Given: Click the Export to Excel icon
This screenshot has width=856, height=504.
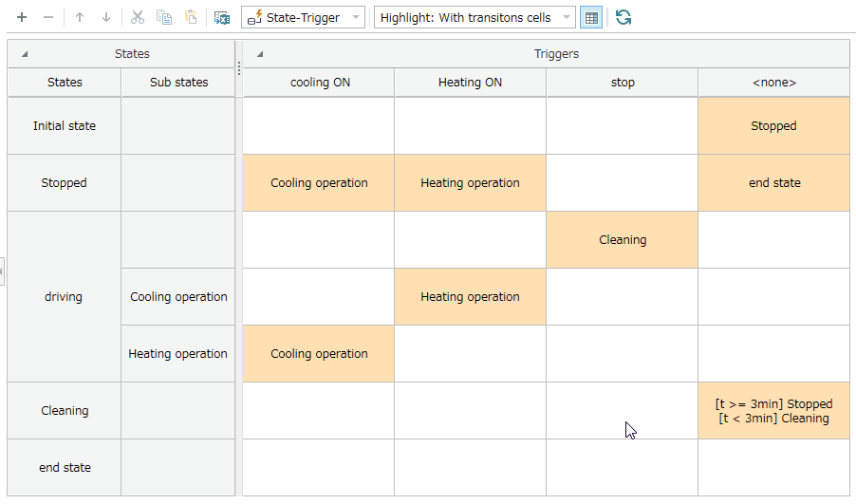Looking at the screenshot, I should click(222, 17).
